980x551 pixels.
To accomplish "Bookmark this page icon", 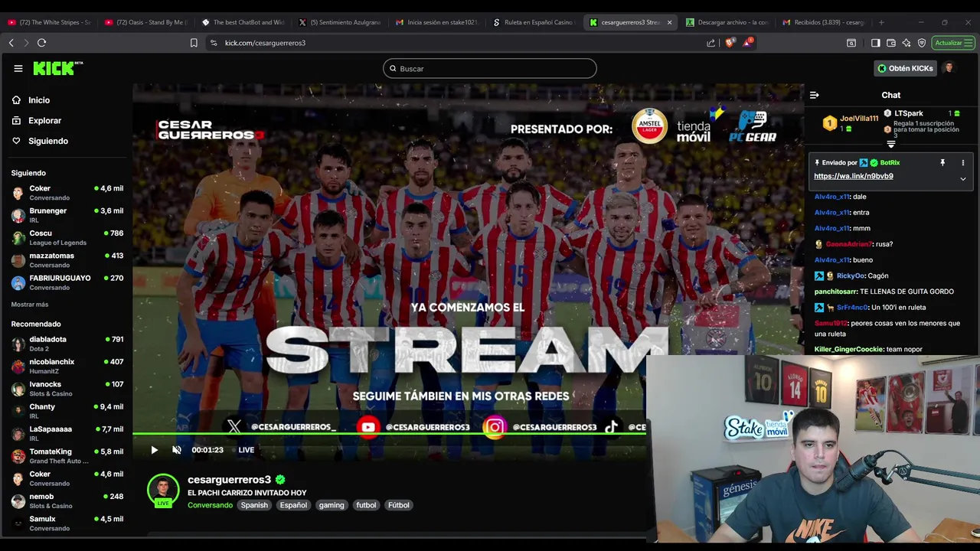I will 194,43.
